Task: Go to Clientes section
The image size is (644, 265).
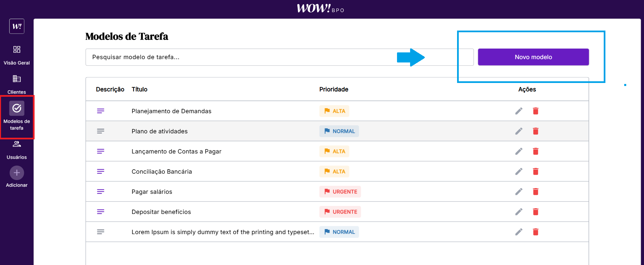Action: click(17, 84)
